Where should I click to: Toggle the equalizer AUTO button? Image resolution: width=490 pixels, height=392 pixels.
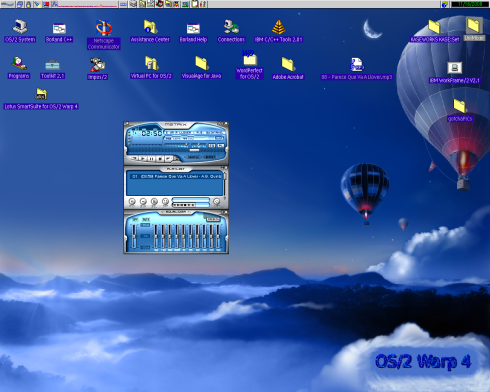point(146,220)
